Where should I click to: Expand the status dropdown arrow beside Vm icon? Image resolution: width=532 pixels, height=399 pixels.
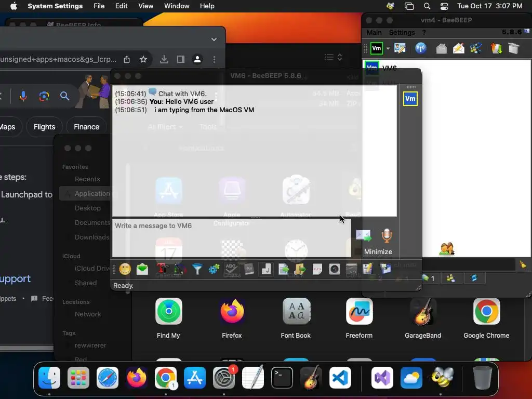388,48
